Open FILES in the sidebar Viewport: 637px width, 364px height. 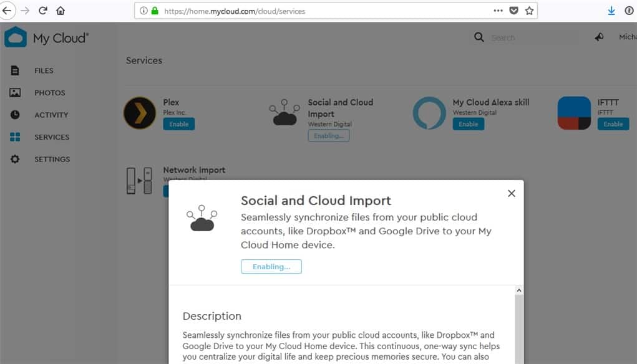44,70
